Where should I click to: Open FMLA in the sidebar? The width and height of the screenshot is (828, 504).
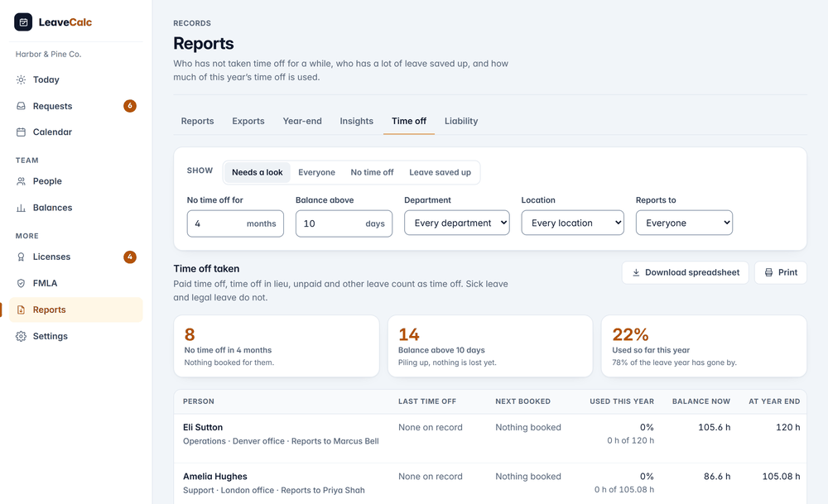pos(76,283)
